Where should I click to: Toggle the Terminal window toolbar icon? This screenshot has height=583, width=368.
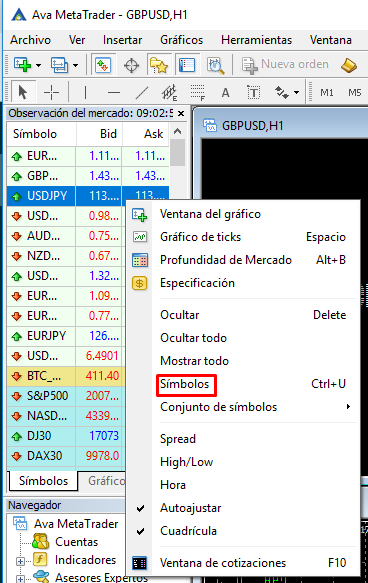coord(187,65)
